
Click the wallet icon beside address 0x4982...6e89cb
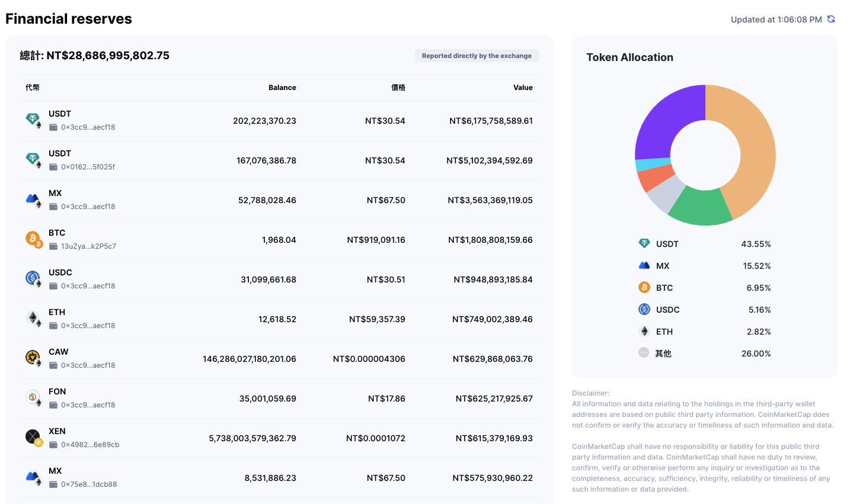coord(53,445)
